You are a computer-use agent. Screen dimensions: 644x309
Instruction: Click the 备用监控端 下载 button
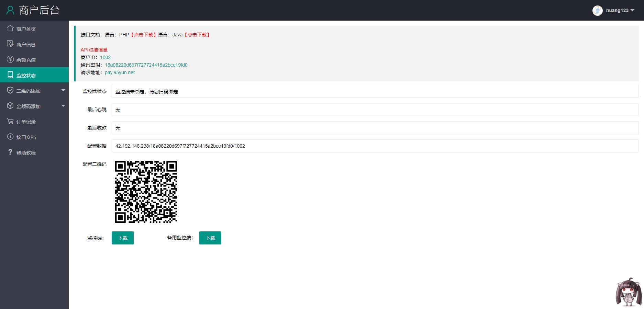point(210,238)
